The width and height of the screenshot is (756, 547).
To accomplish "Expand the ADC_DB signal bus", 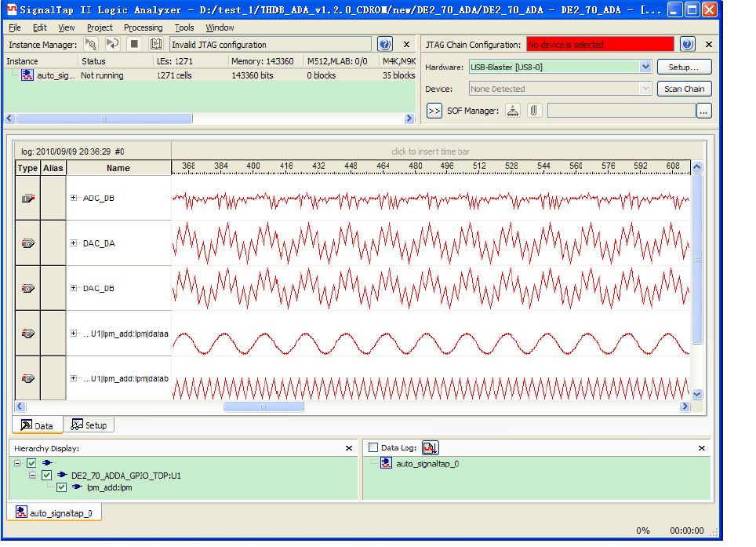I will (74, 198).
